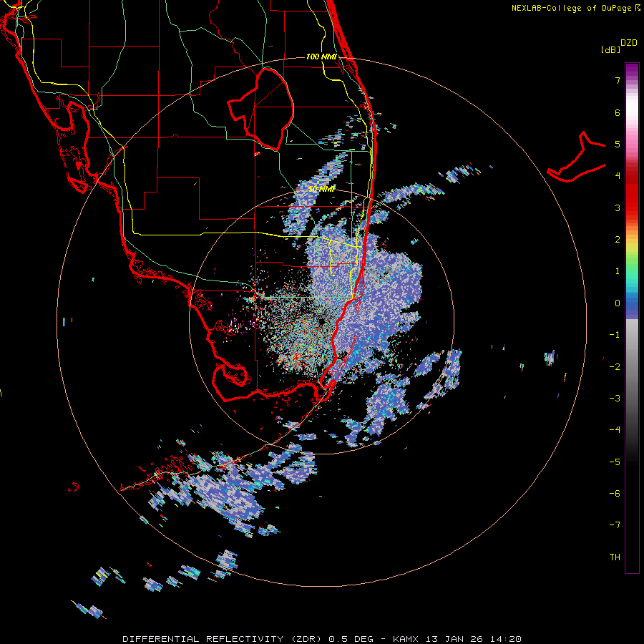
Task: Select the 5 value on color scale
Action: [x=618, y=144]
